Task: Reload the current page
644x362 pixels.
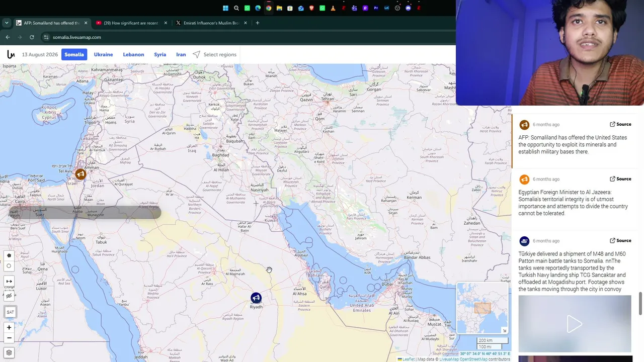Action: (32, 37)
